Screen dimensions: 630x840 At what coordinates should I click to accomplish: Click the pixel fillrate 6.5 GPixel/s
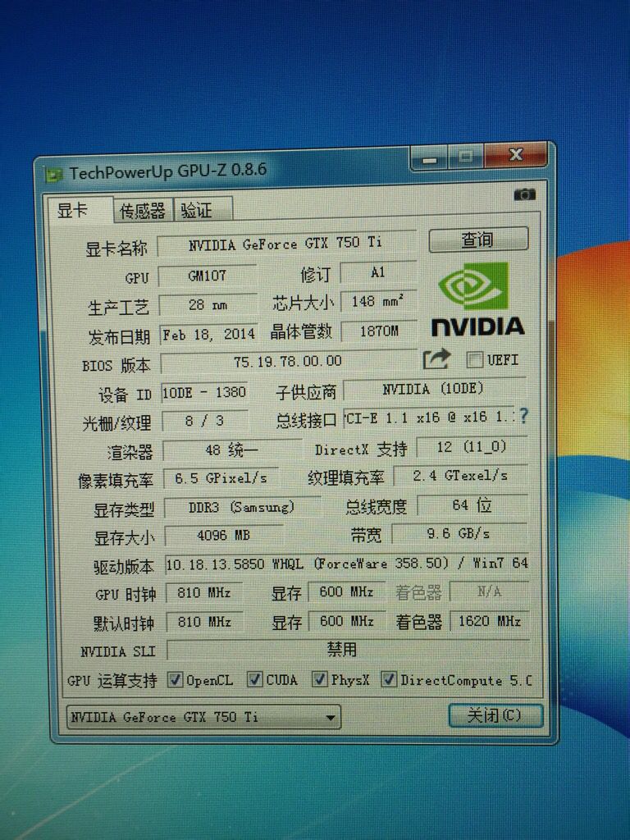tap(221, 478)
